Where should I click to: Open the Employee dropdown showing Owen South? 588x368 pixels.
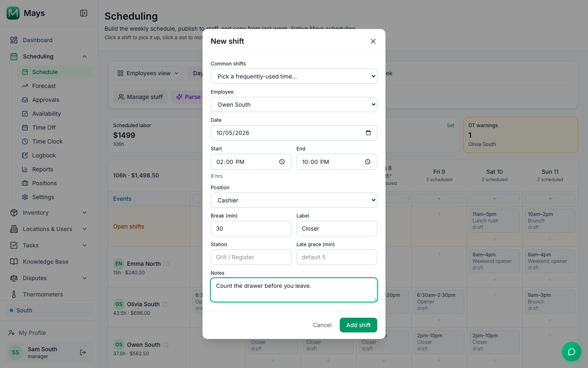pyautogui.click(x=294, y=105)
